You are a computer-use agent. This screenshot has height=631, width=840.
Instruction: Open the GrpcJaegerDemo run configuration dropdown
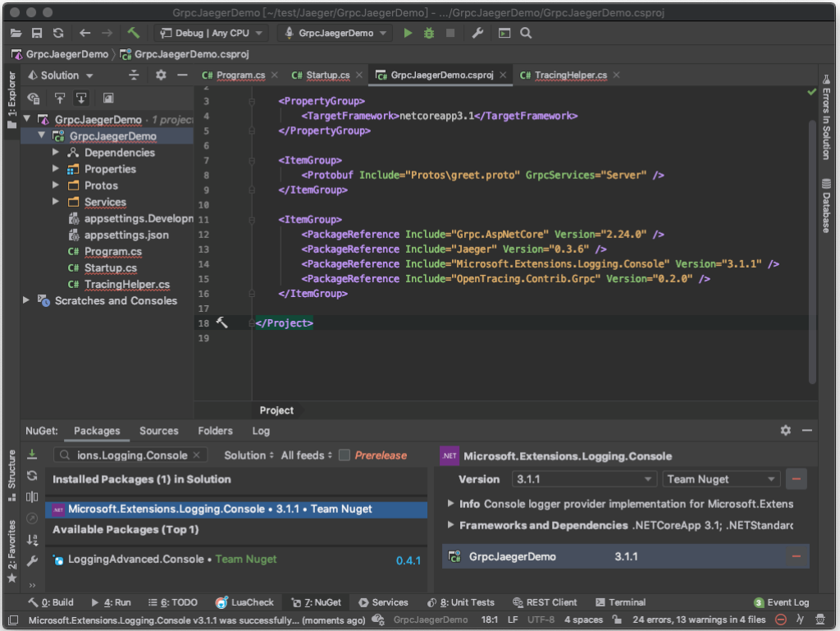[x=336, y=33]
